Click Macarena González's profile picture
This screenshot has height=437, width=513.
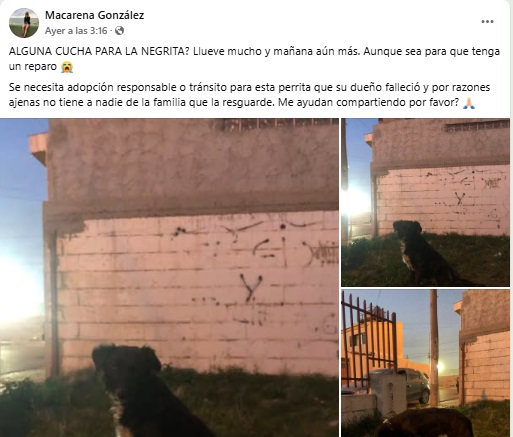24,23
